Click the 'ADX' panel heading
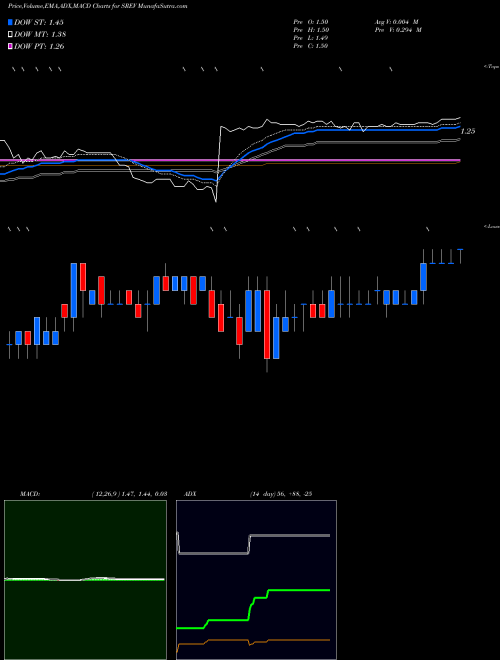This screenshot has width=500, height=660. [191, 494]
